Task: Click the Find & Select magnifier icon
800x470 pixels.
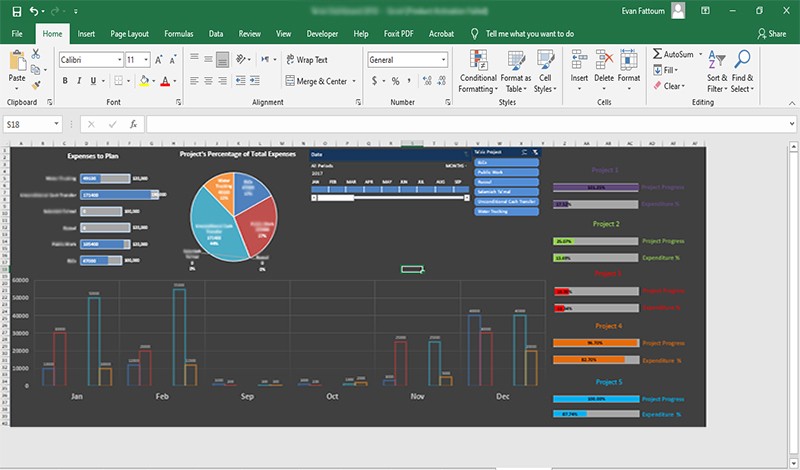Action: (x=742, y=70)
